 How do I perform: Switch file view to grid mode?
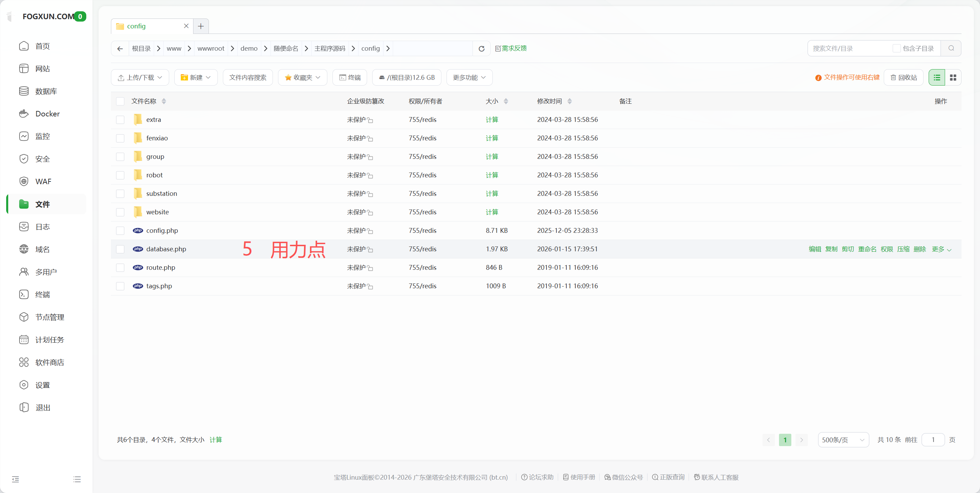[954, 77]
